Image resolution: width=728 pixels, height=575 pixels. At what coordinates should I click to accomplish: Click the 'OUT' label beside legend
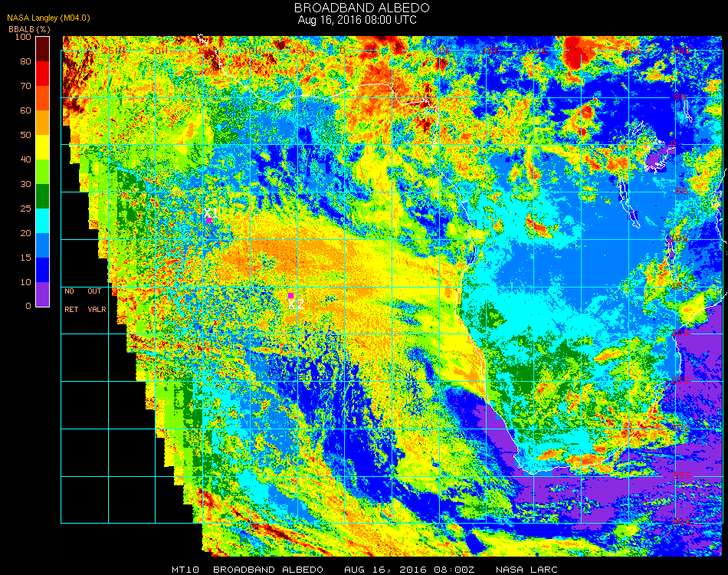[x=94, y=291]
